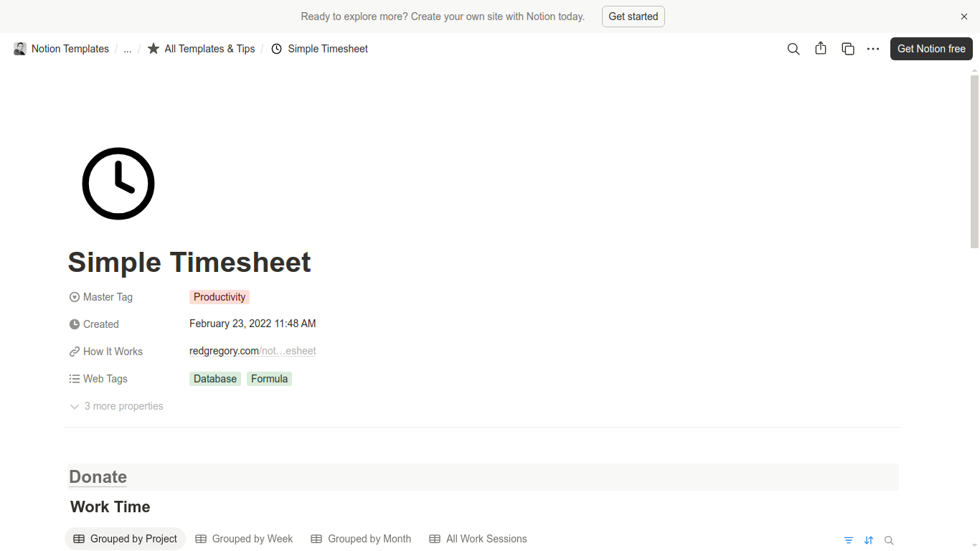980x551 pixels.
Task: Click the large clock page icon
Action: click(x=118, y=184)
